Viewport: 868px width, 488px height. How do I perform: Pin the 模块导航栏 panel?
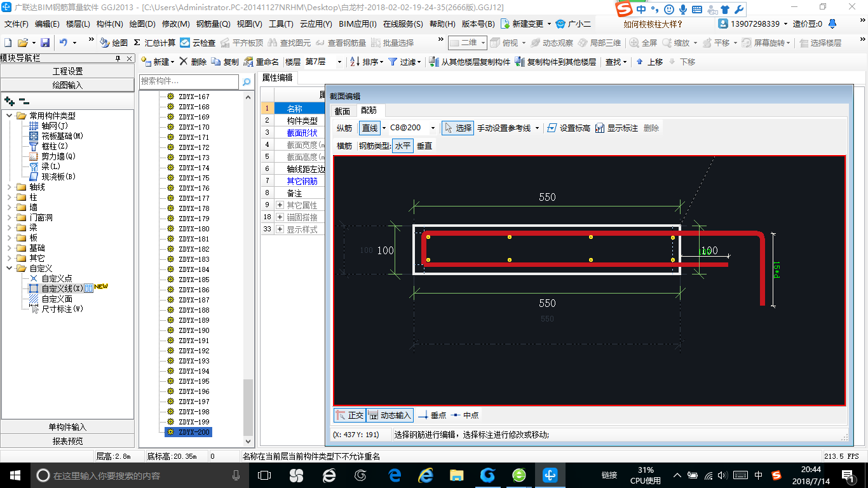click(118, 58)
